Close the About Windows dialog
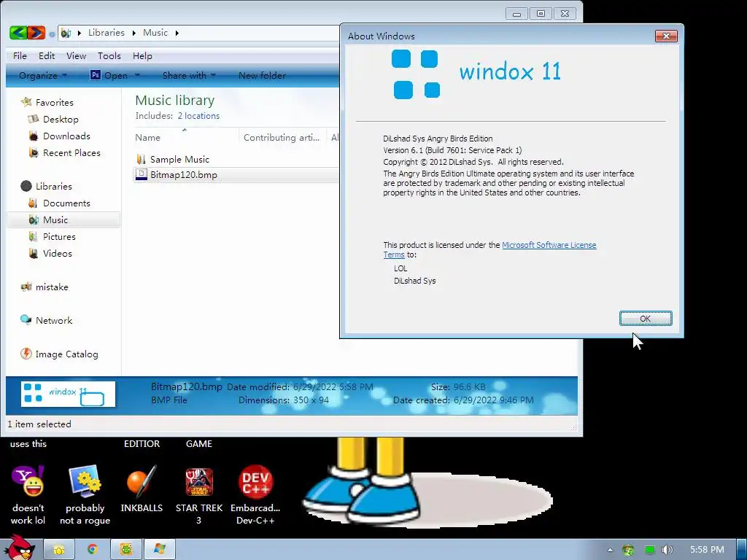Viewport: 747px width, 560px height. pos(666,36)
